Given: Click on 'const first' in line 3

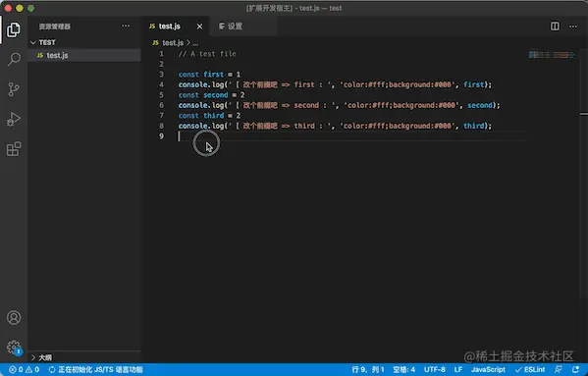Looking at the screenshot, I should coord(200,75).
